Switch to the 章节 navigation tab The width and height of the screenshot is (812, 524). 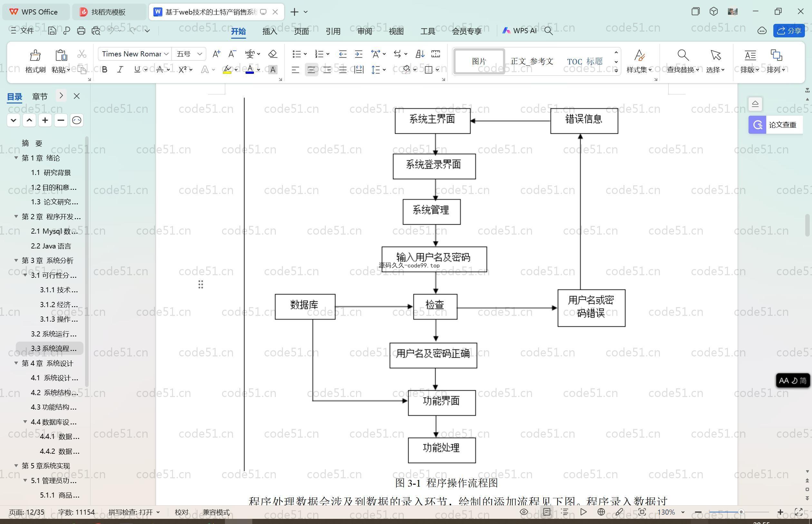click(x=40, y=96)
